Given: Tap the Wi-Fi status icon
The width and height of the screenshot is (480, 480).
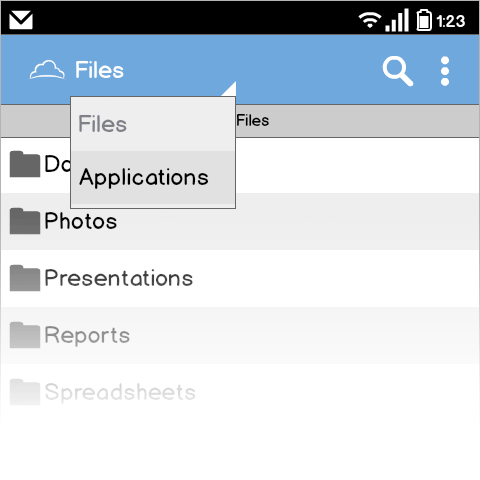Looking at the screenshot, I should click(x=369, y=20).
